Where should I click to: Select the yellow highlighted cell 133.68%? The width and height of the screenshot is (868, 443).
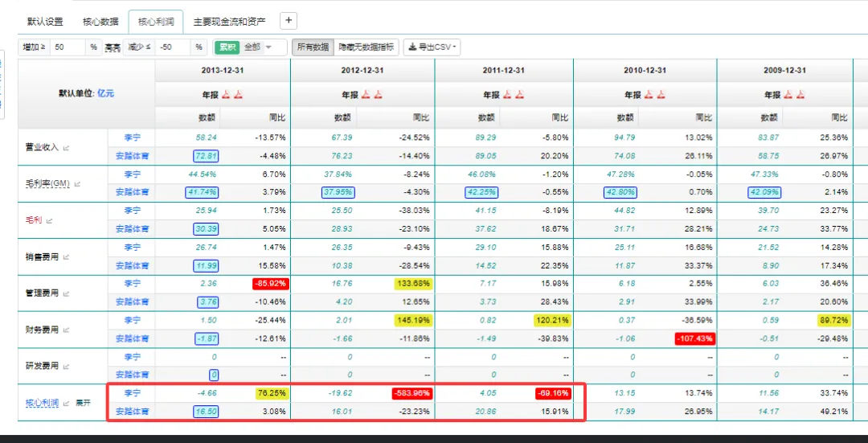[x=412, y=284]
